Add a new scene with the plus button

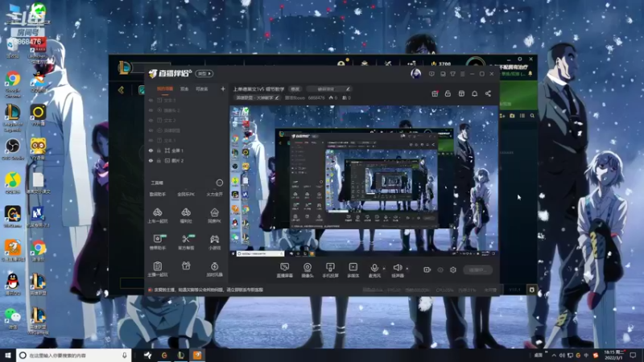pyautogui.click(x=223, y=88)
